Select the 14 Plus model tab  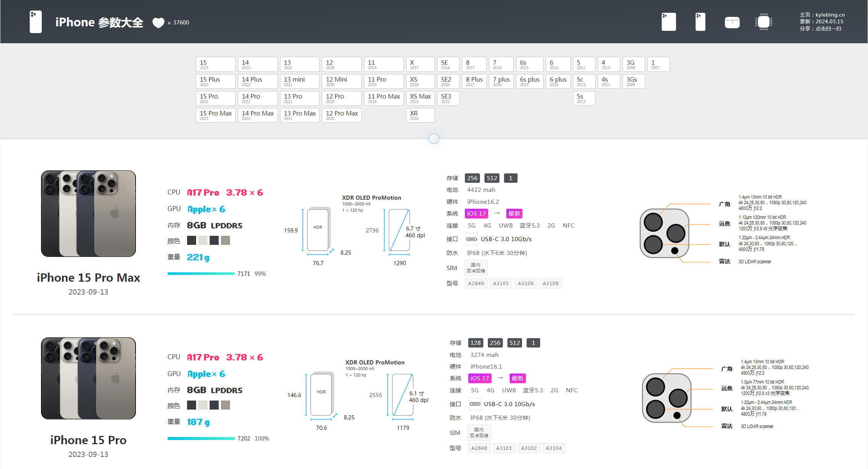(258, 81)
